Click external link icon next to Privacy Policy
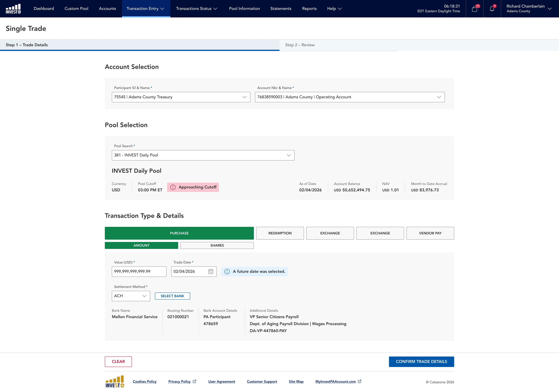This screenshot has height=392, width=559. pos(194,381)
